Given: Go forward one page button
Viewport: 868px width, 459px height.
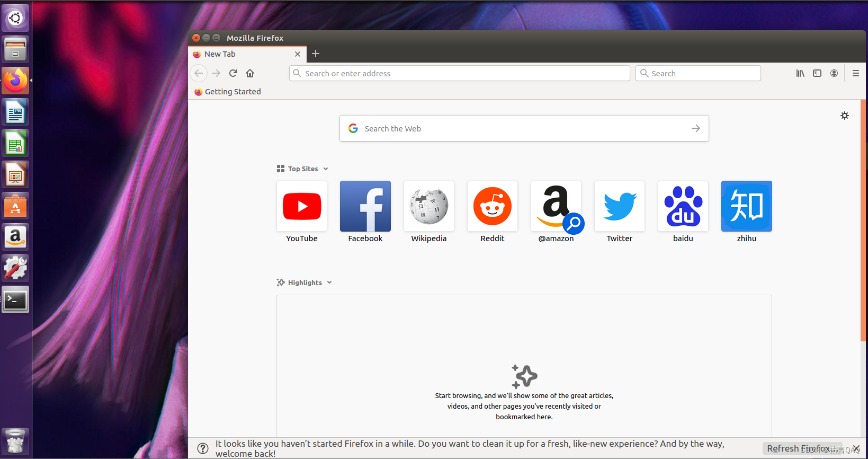Looking at the screenshot, I should tap(216, 73).
